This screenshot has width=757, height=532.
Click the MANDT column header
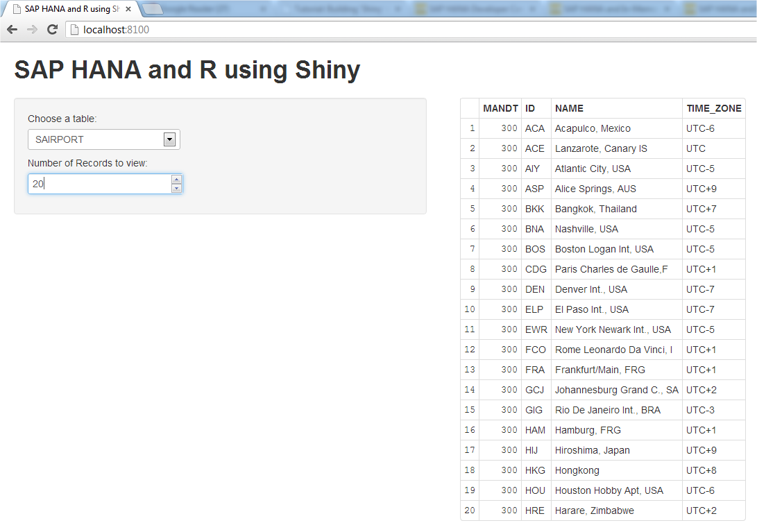pos(500,109)
